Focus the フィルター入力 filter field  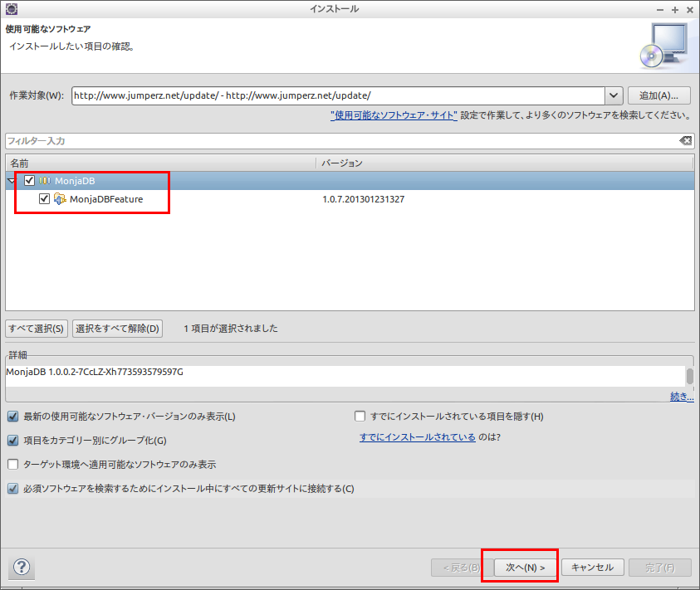342,141
